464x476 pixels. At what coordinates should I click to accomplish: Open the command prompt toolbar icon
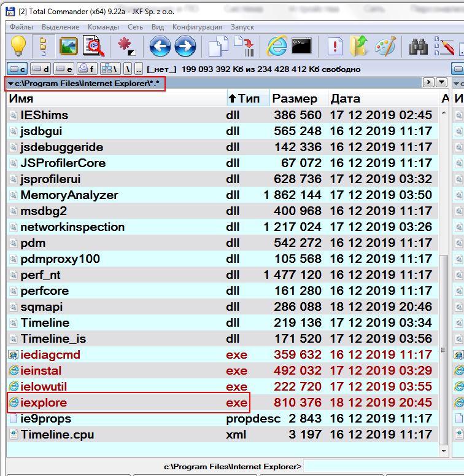[301, 46]
